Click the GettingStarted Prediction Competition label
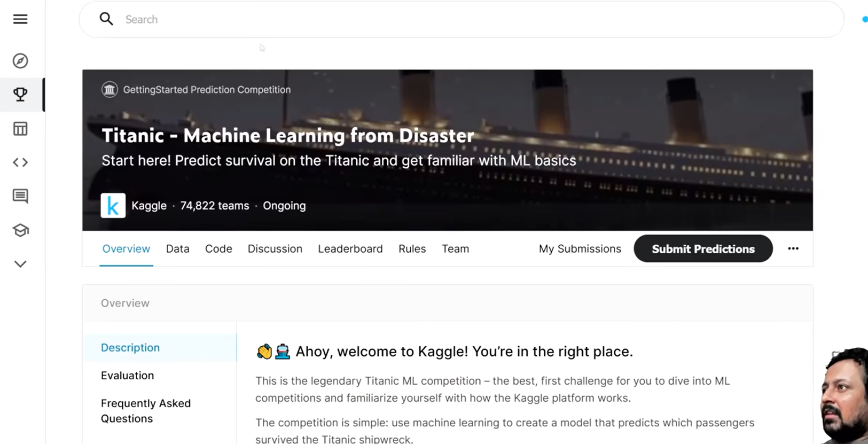This screenshot has height=444, width=868. coord(207,90)
